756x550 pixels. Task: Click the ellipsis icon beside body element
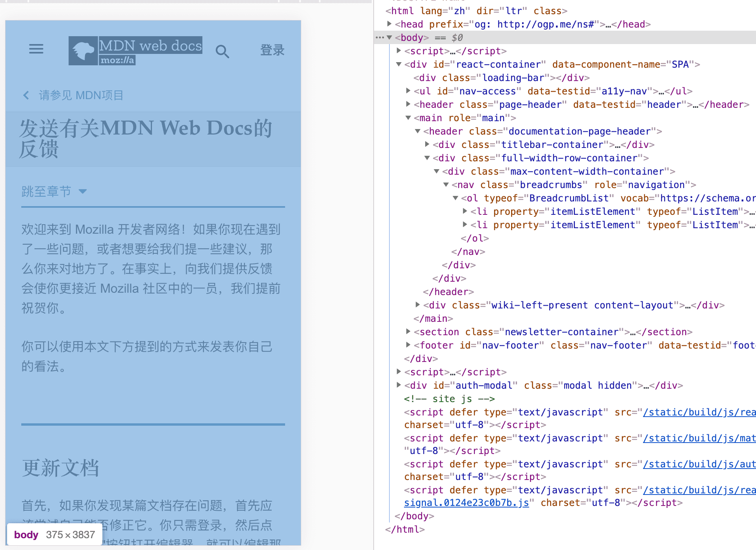coord(379,38)
